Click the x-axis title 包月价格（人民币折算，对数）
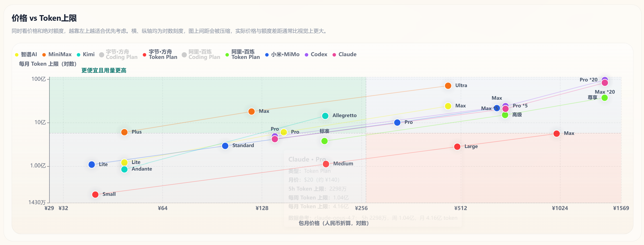Image resolution: width=644 pixels, height=245 pixels. 334,223
